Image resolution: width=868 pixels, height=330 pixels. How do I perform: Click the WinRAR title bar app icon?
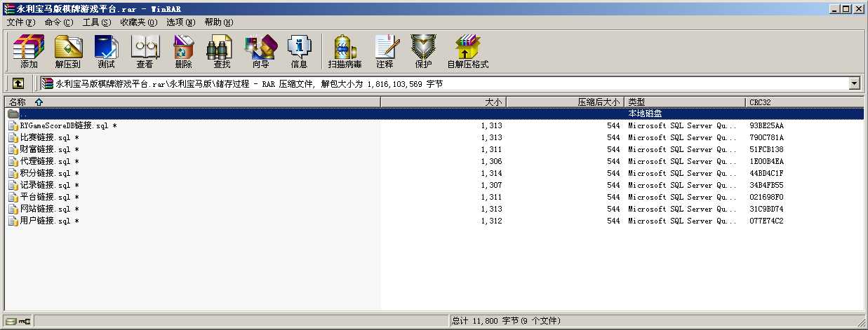[9, 9]
